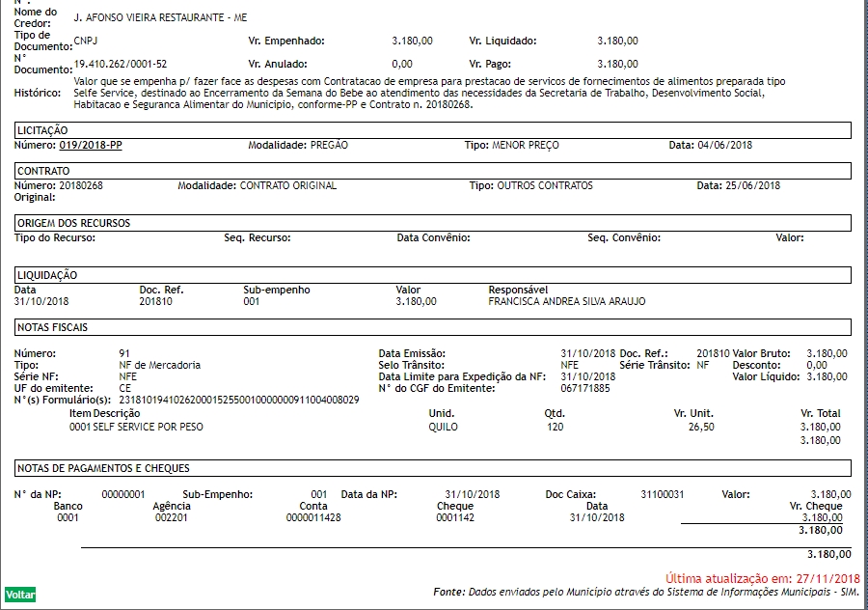Image resolution: width=868 pixels, height=610 pixels.
Task: Click Vr. Anulado value 0,00
Action: pos(402,64)
